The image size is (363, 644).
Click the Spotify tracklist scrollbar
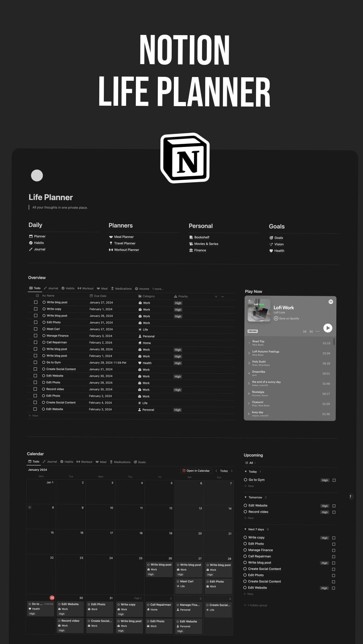click(334, 341)
